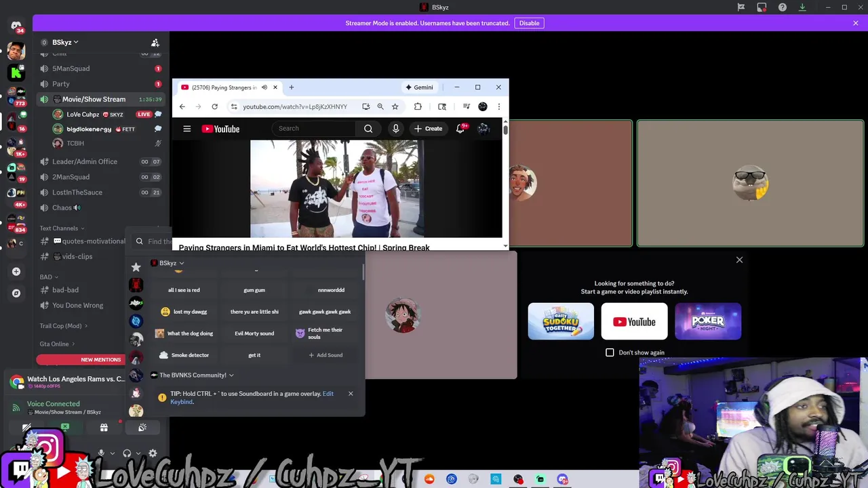Image resolution: width=868 pixels, height=488 pixels.
Task: Open Chrome zoom magnifier icon in address bar
Action: (x=380, y=106)
